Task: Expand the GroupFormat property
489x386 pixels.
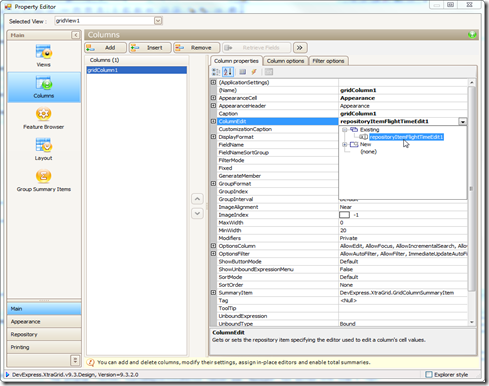Action: (213, 183)
